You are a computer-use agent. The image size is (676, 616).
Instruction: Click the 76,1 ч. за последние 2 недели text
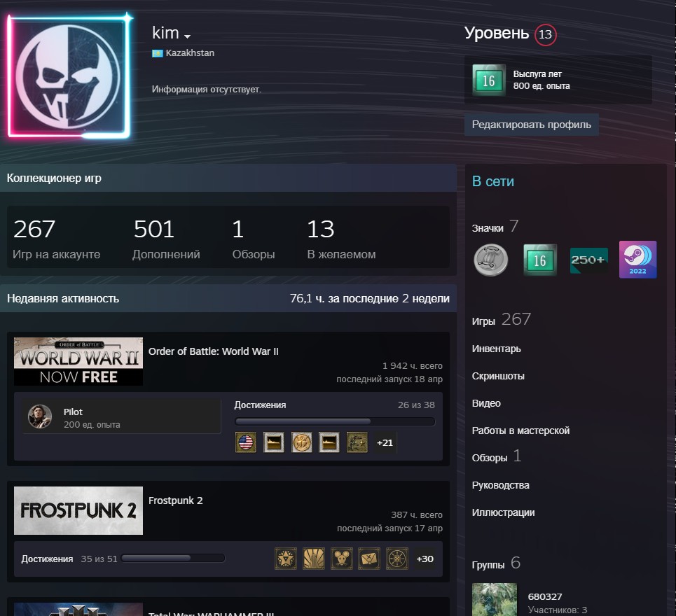(369, 298)
